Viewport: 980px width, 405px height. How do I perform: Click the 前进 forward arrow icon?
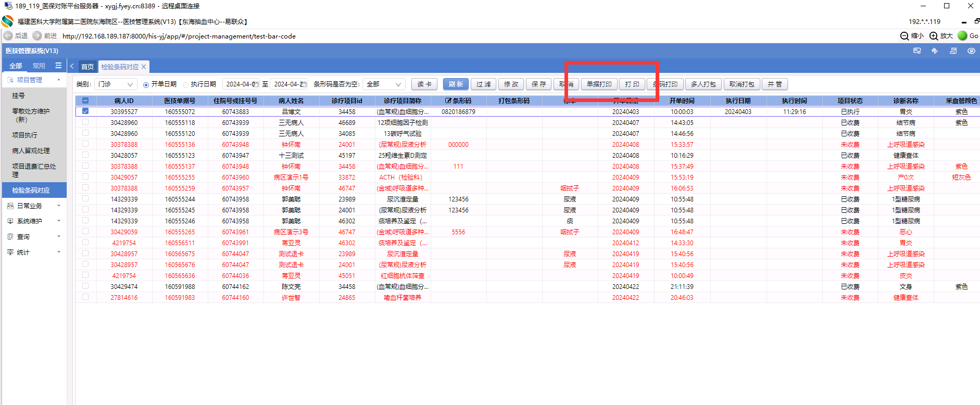click(37, 36)
